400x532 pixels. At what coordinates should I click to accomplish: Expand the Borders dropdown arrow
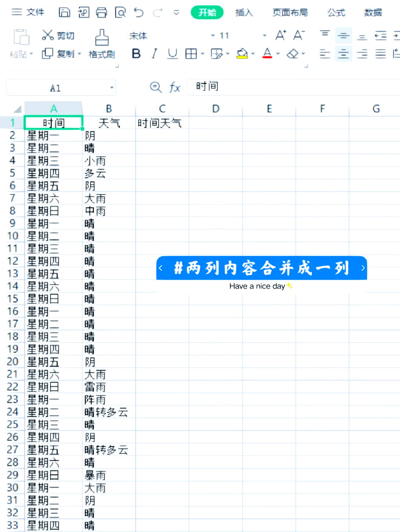coord(203,54)
